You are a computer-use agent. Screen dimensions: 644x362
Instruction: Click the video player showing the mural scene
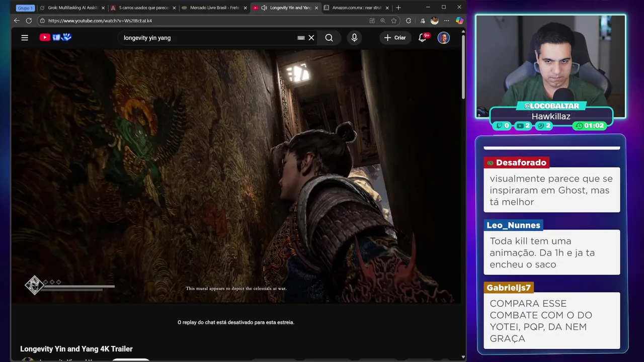tap(236, 176)
